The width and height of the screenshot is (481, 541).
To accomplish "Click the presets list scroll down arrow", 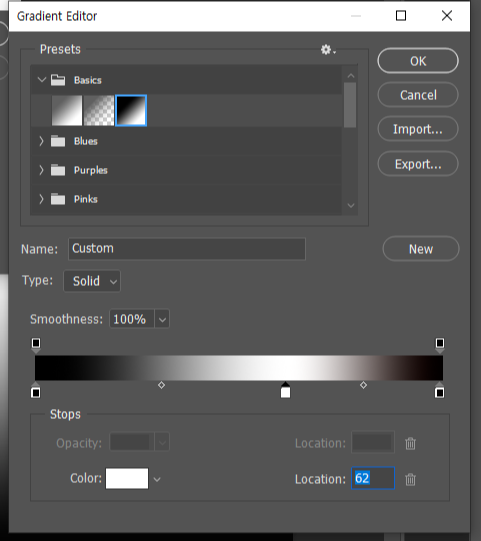I will [x=351, y=206].
